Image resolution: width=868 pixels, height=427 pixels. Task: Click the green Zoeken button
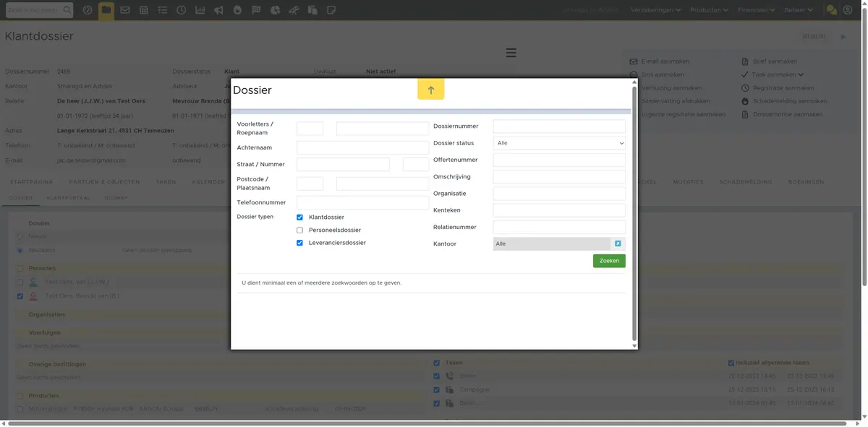[609, 261]
